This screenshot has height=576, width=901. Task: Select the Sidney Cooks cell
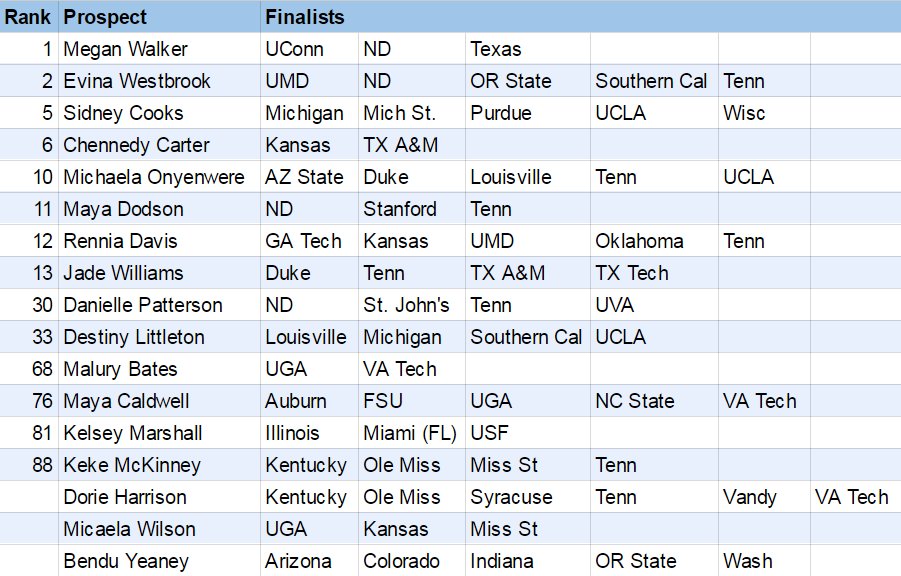[159, 113]
